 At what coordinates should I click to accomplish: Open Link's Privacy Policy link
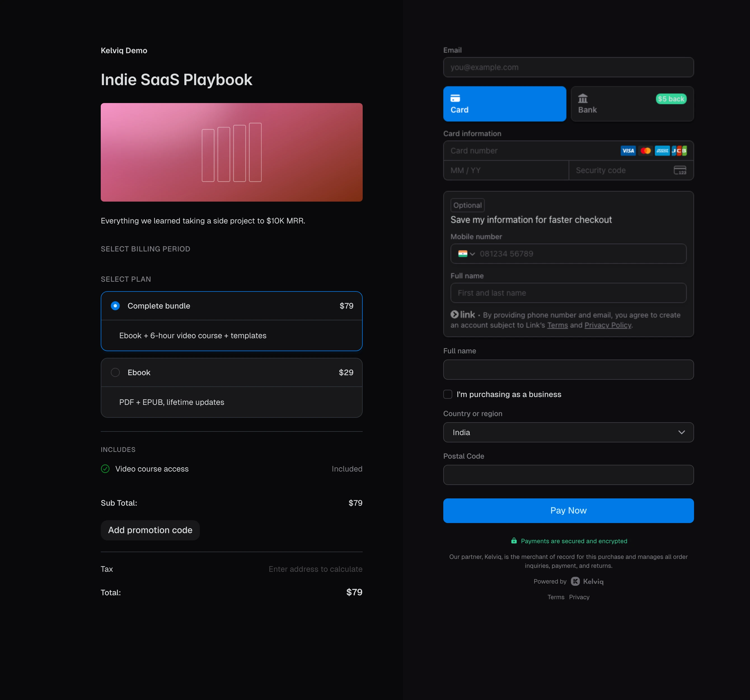pos(608,325)
